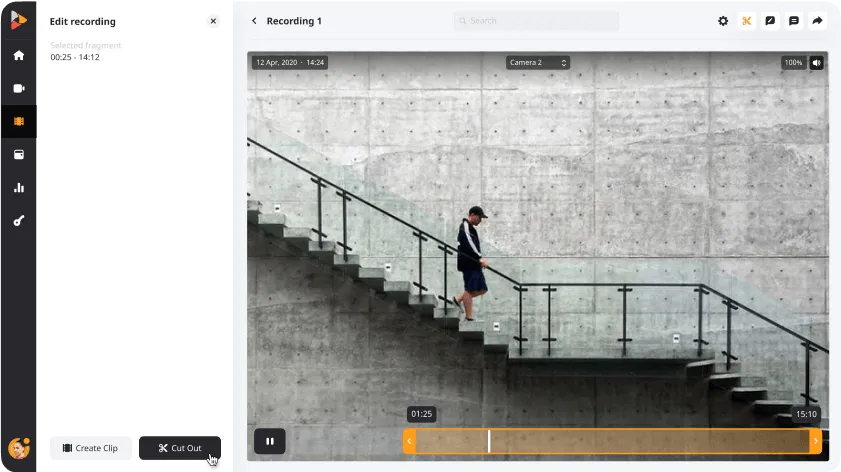Click the Create Clip button

click(91, 448)
